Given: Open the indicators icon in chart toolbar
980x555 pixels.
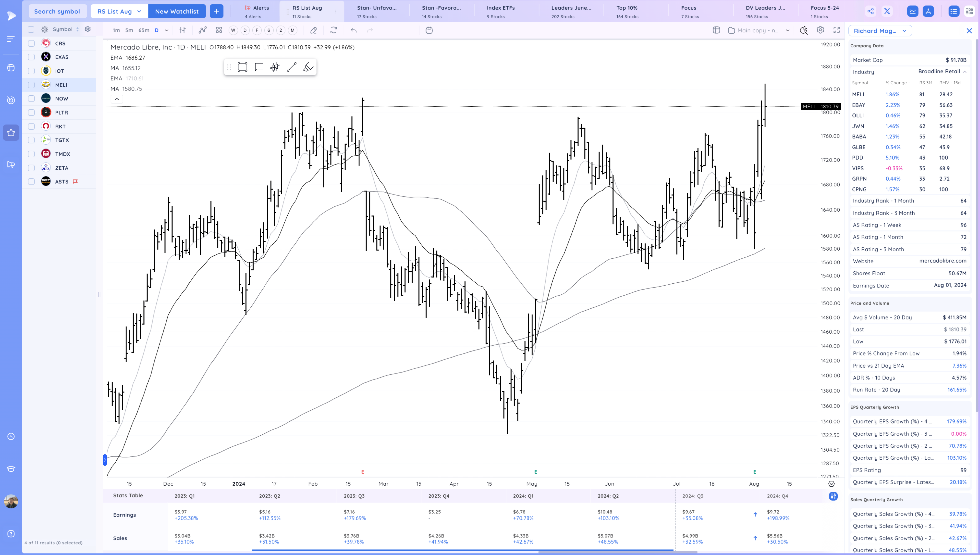Looking at the screenshot, I should 203,30.
